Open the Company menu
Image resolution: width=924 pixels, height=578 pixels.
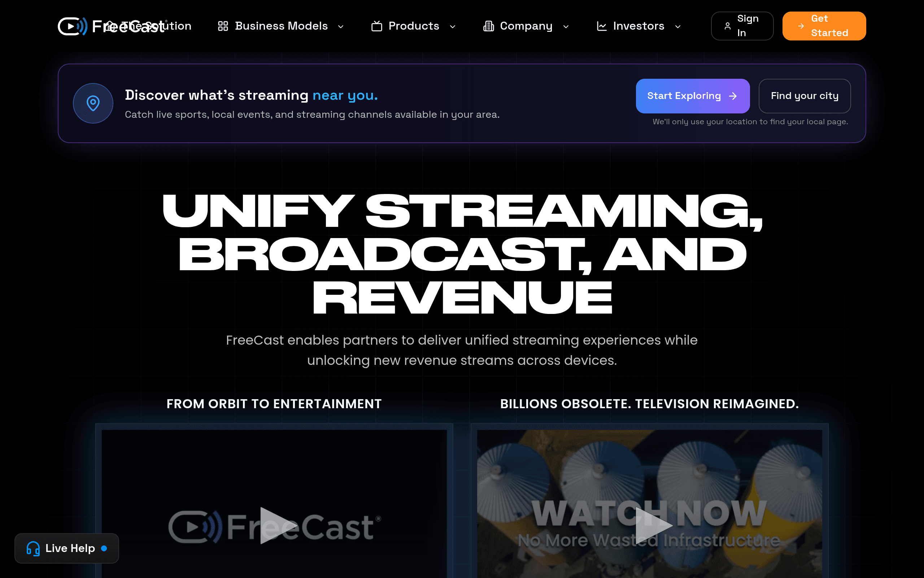(x=526, y=26)
